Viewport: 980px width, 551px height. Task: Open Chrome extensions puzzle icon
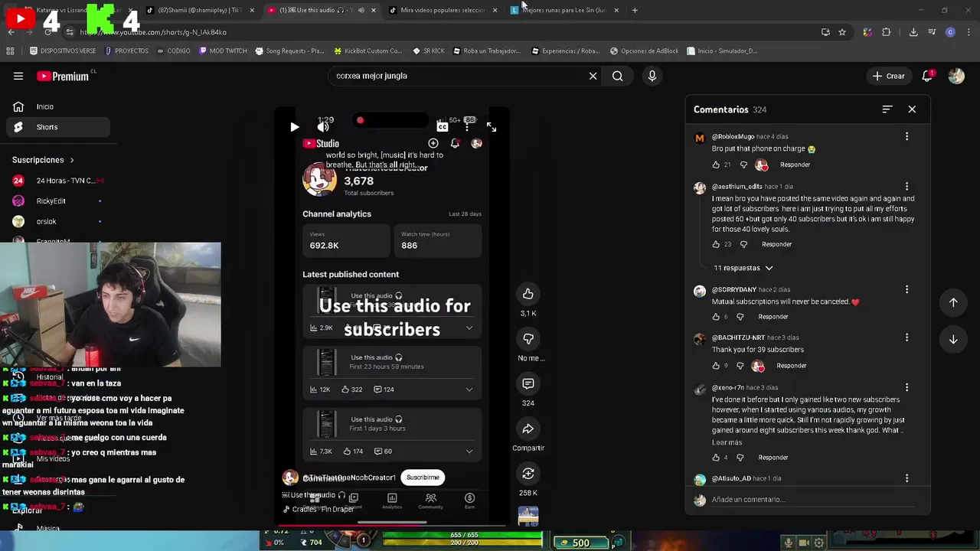(887, 32)
